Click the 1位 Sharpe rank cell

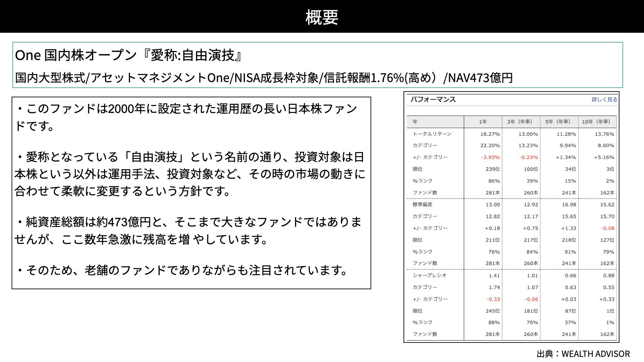(610, 311)
